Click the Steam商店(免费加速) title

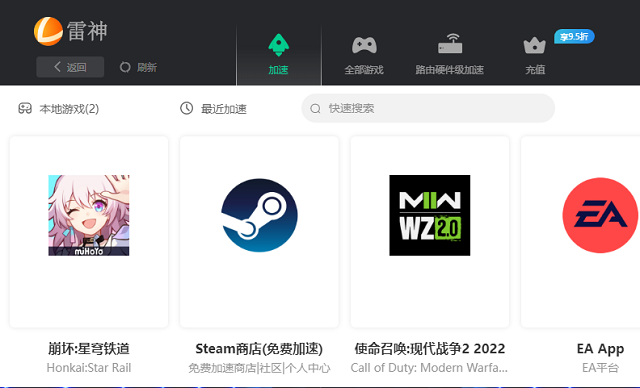[259, 349]
